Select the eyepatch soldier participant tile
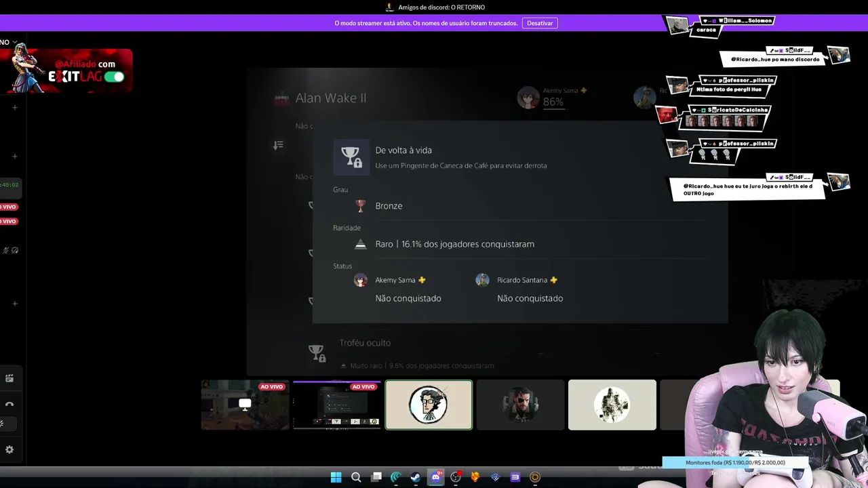Image resolution: width=868 pixels, height=488 pixels. [x=520, y=405]
